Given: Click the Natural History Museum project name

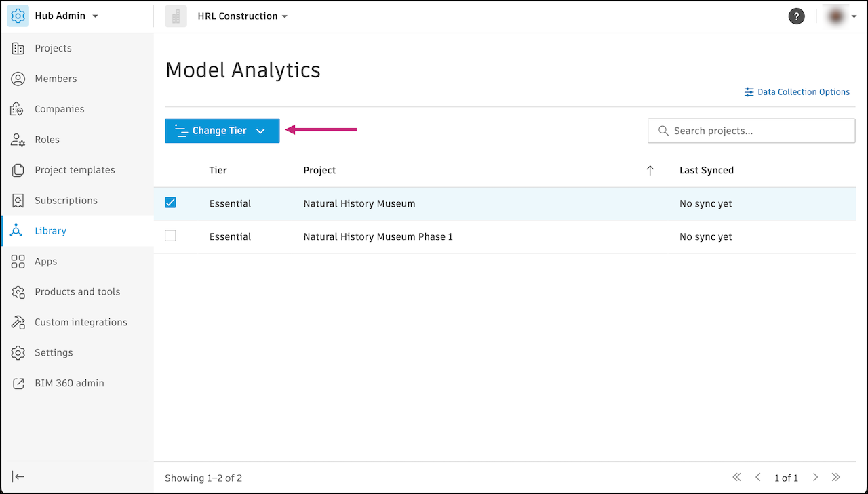Looking at the screenshot, I should coord(359,203).
